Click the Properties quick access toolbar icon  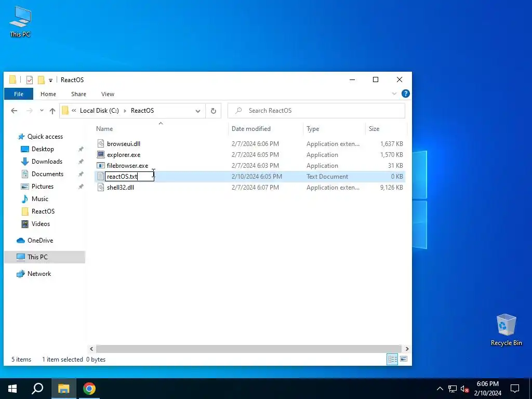30,79
